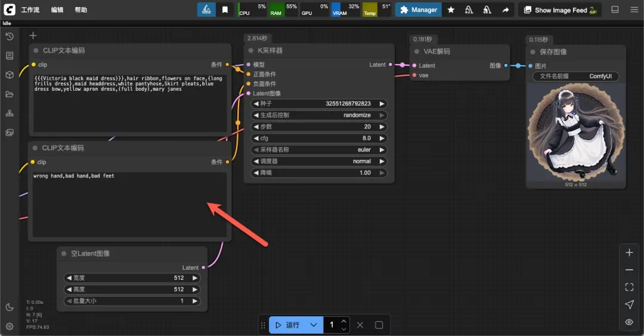Viewport: 644px width, 336px height.
Task: Click the share arrow icon
Action: [506, 10]
